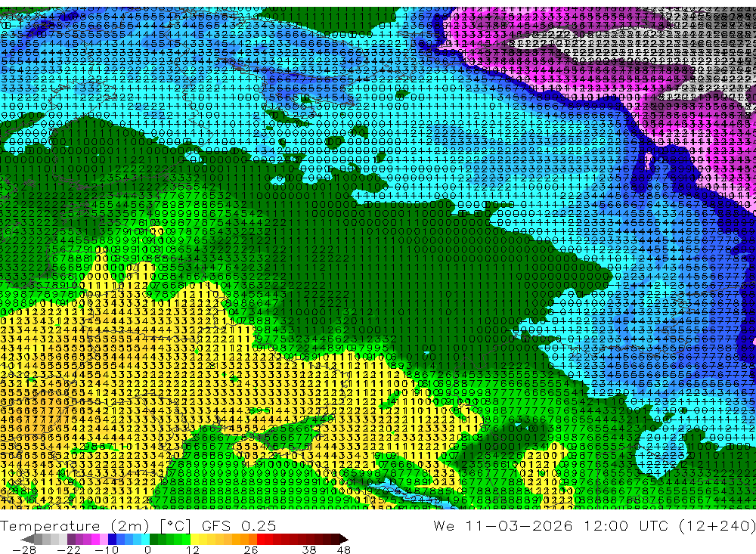Click the 12 label on the color scale

coord(193,550)
